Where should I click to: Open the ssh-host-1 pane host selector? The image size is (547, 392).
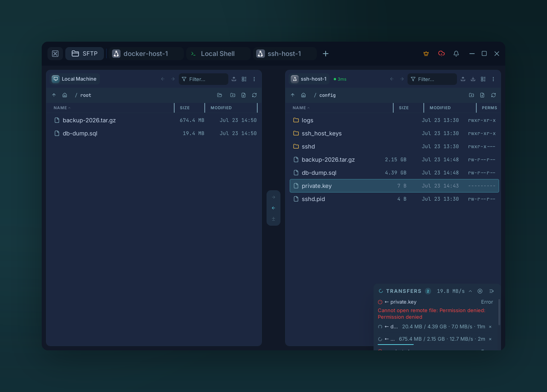click(x=310, y=79)
